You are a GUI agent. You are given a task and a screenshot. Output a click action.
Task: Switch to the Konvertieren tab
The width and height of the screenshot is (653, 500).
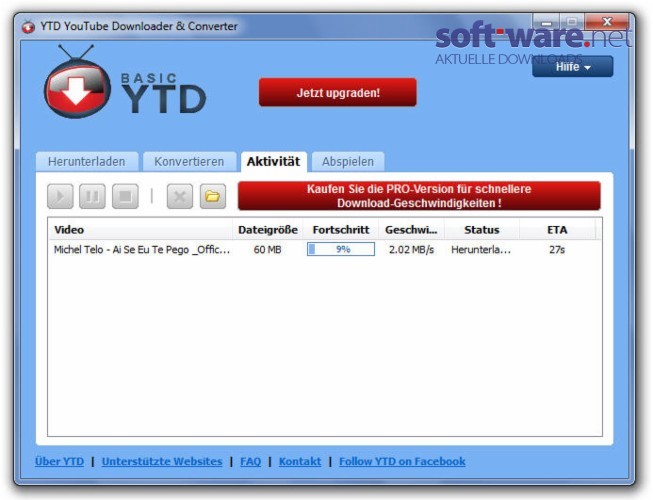pos(189,162)
